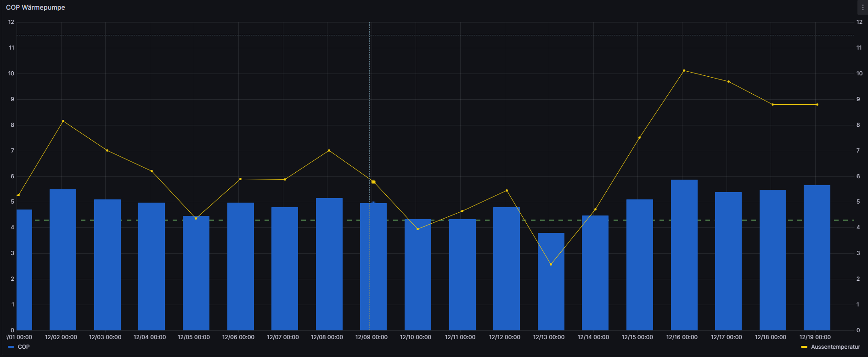Click the x-axis label 12/19 00:00
868x357 pixels.
pos(815,337)
